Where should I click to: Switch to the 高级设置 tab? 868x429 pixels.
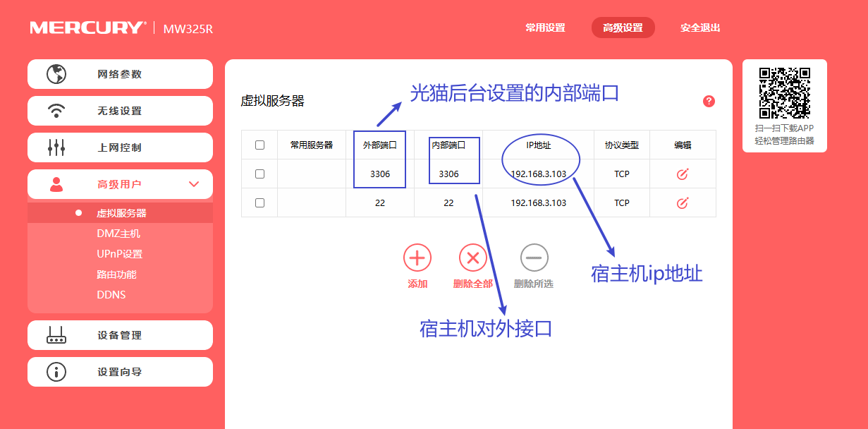pos(623,28)
